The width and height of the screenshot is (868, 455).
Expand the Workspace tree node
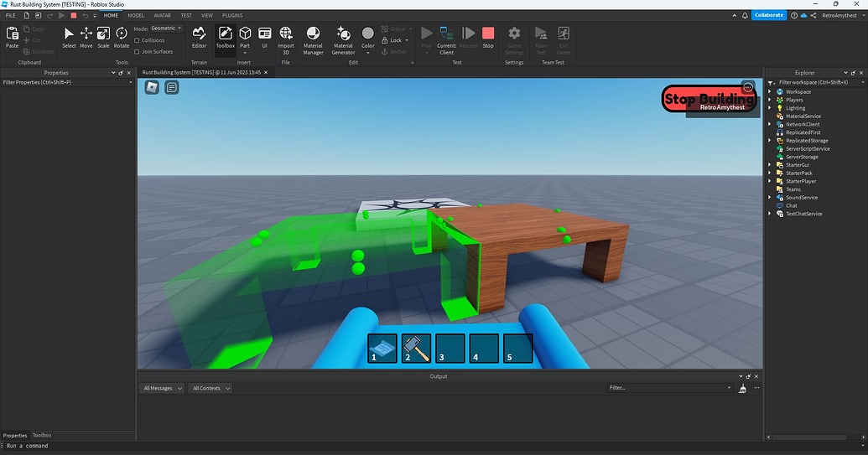tap(770, 92)
